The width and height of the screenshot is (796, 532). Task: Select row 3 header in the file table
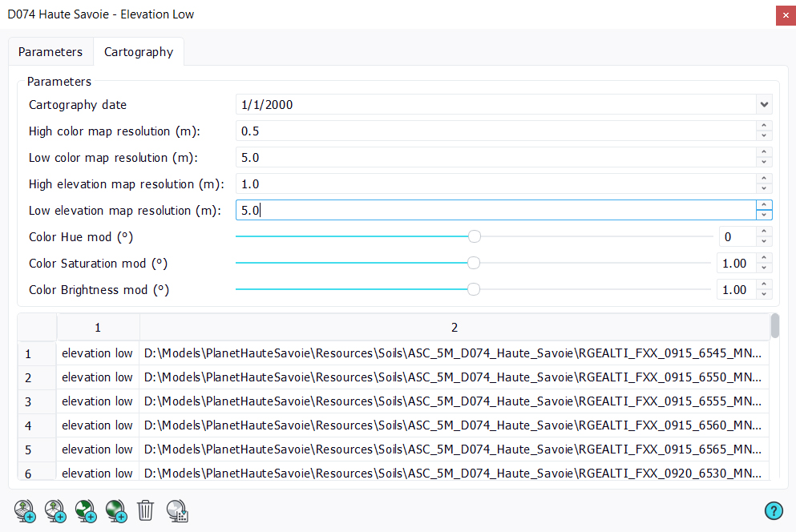(x=28, y=401)
